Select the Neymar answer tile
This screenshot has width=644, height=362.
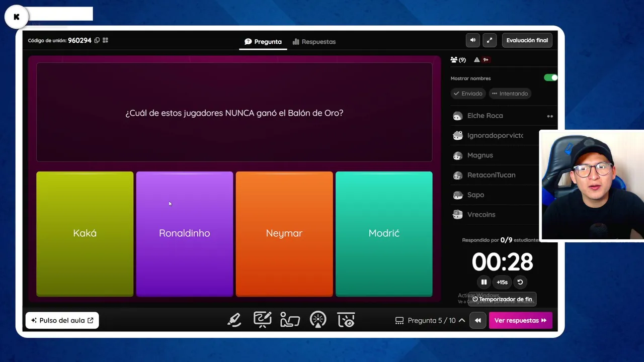coord(284,234)
